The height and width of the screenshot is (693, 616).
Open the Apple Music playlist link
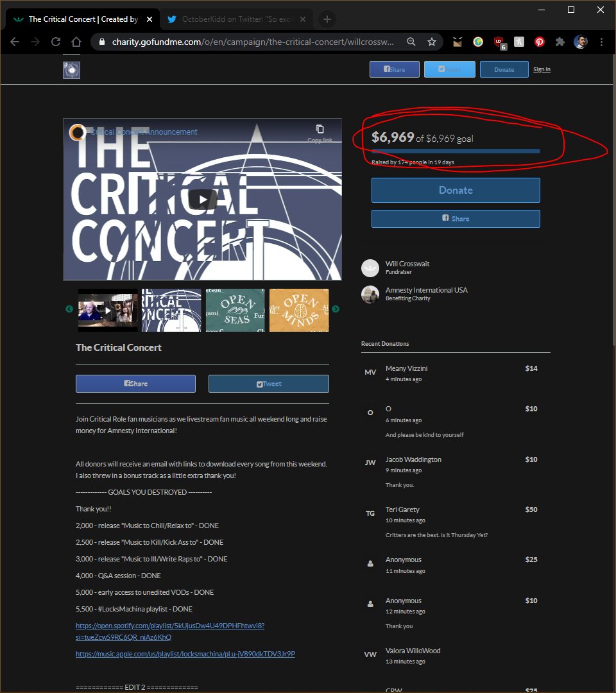(x=185, y=654)
